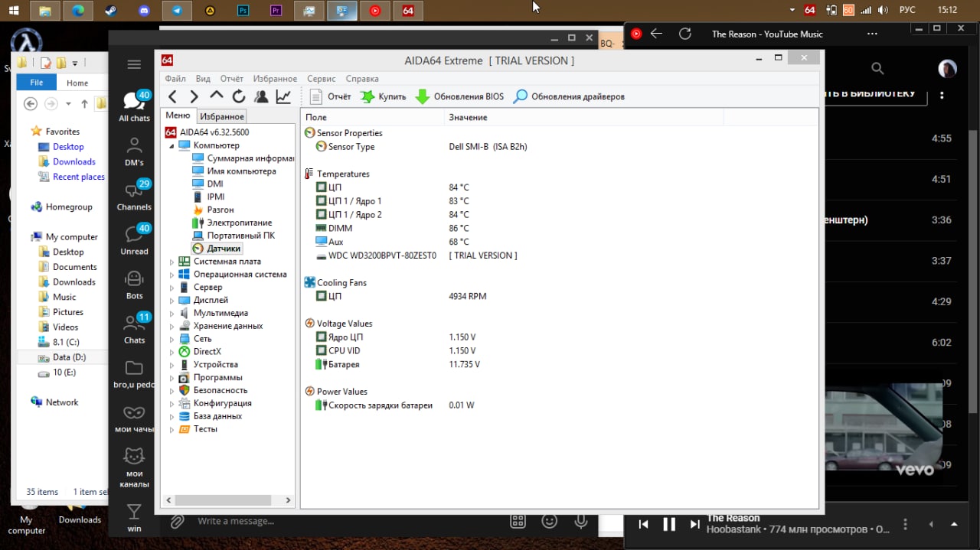Image resolution: width=980 pixels, height=550 pixels.
Task: Reload the YouTube Music window
Action: point(684,34)
